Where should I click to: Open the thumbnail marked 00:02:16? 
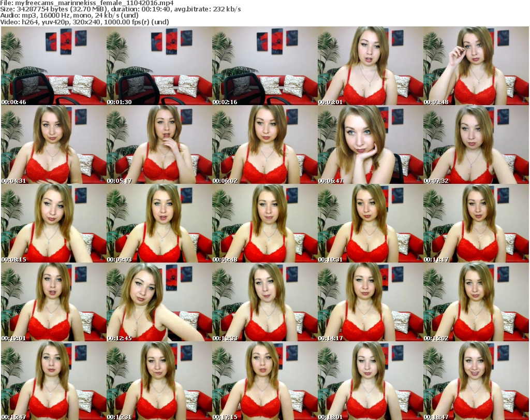point(265,66)
